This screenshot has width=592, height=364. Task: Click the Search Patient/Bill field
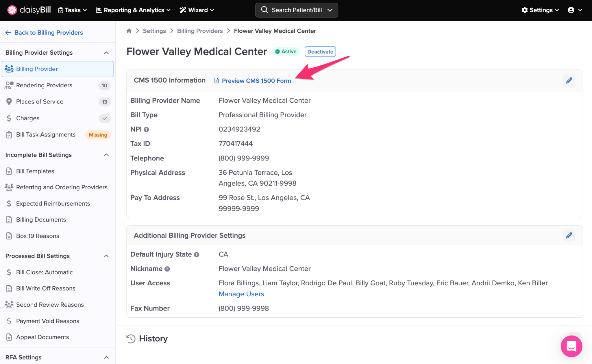(297, 10)
